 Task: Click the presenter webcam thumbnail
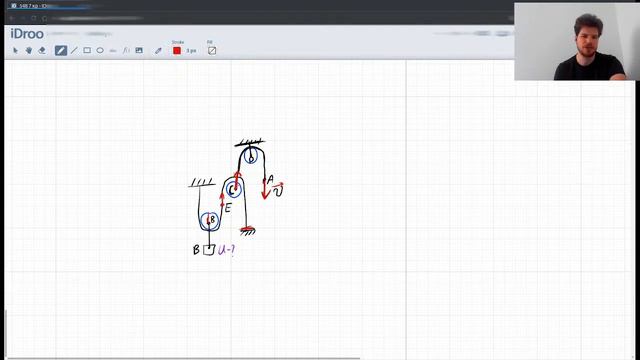577,42
